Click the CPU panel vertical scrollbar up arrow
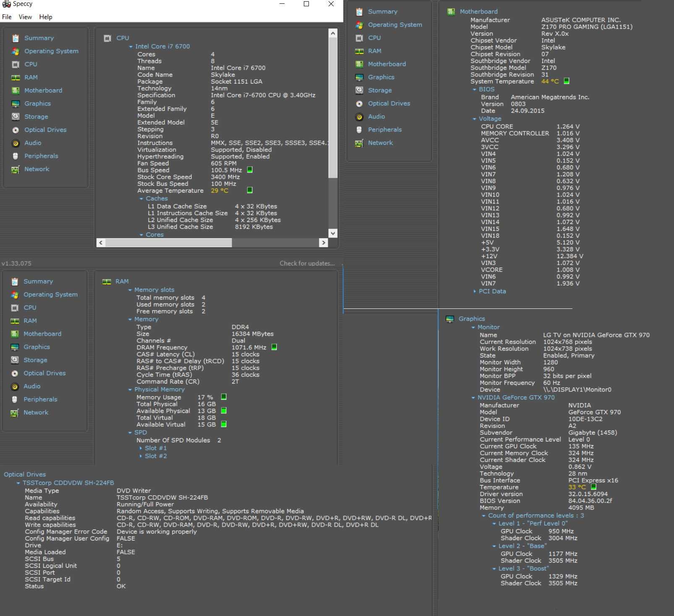The image size is (674, 616). point(333,33)
